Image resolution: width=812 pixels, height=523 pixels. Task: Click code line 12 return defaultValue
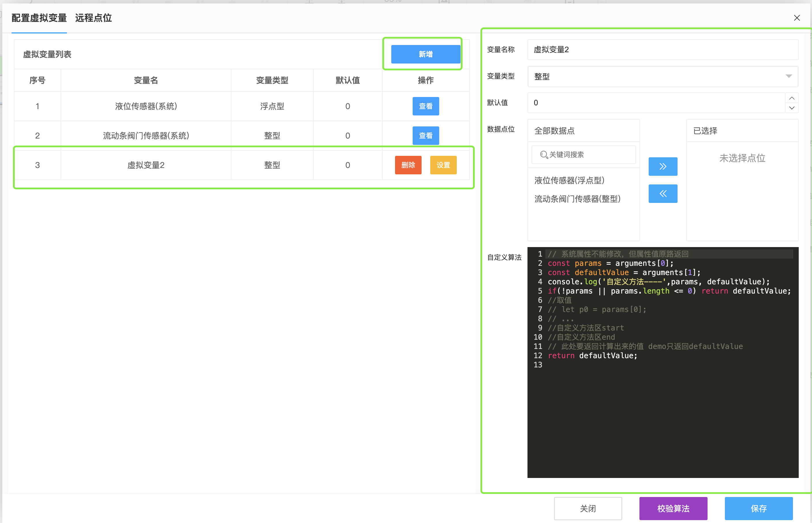point(592,356)
